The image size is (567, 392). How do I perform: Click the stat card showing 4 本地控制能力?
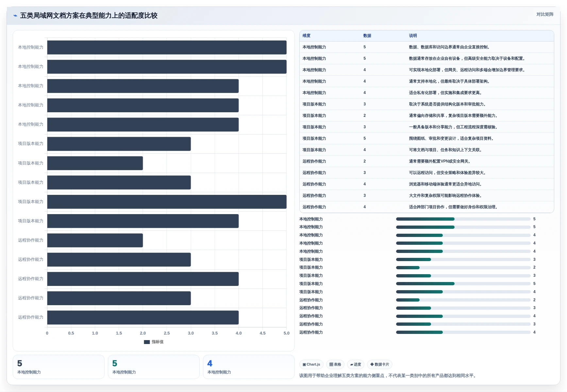pyautogui.click(x=249, y=367)
